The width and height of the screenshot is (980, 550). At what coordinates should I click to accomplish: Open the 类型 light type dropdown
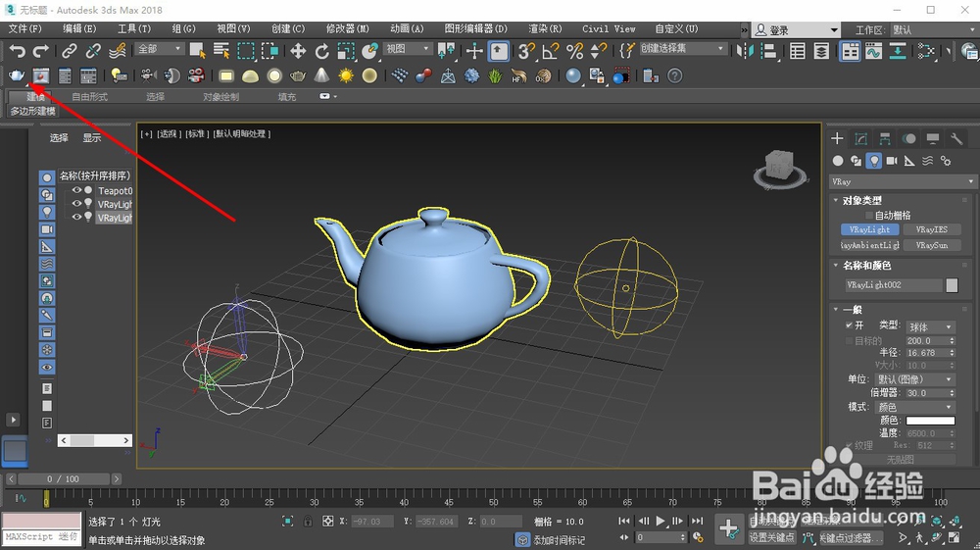click(929, 326)
